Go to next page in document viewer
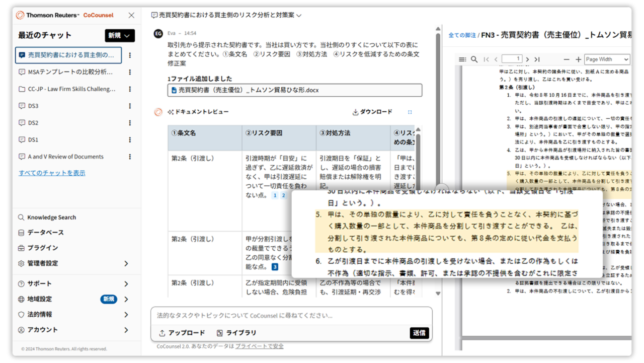This screenshot has width=644, height=363. 527,59
